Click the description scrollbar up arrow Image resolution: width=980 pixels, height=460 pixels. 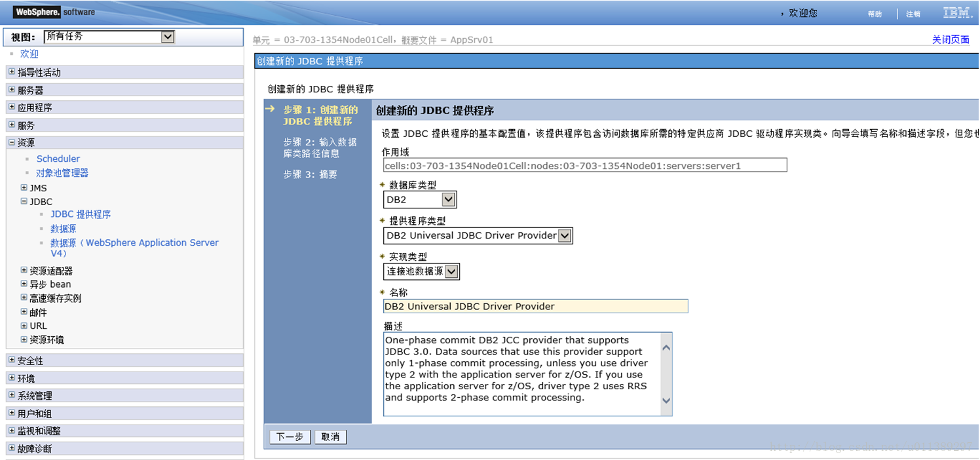click(x=666, y=348)
